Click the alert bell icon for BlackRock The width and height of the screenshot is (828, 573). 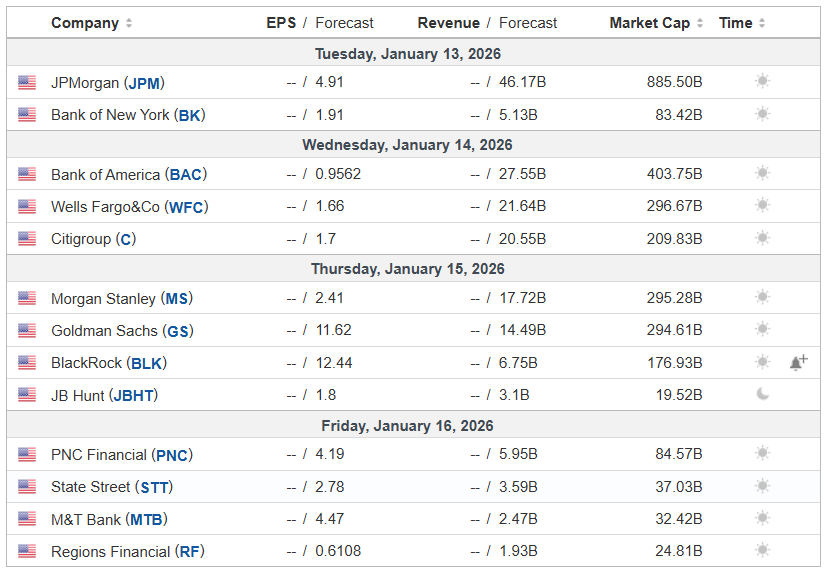point(798,363)
